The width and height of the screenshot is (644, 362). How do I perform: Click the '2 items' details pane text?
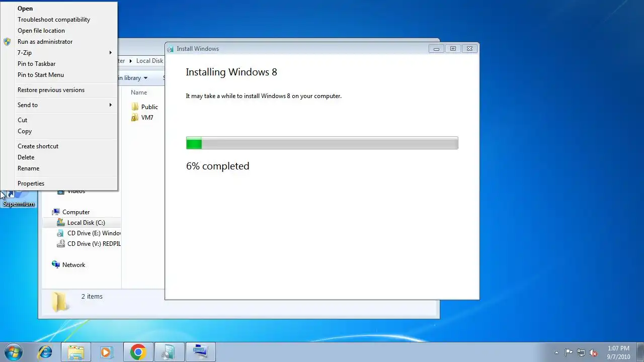[92, 297]
